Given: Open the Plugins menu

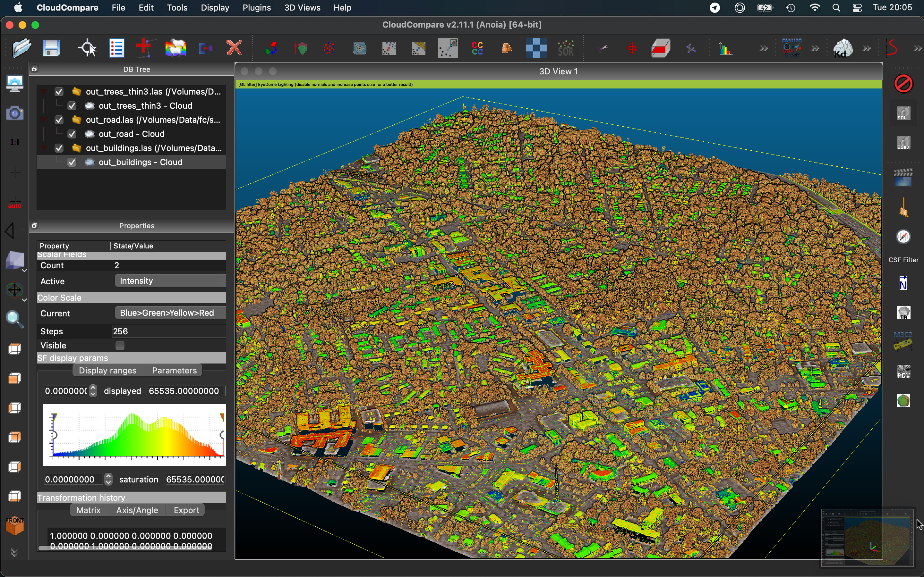Looking at the screenshot, I should click(256, 8).
